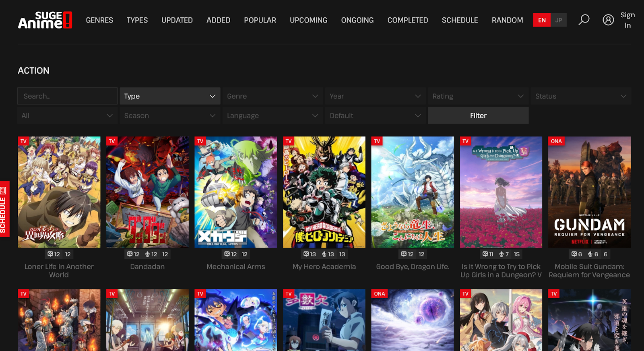Go to UPCOMING page
The image size is (644, 351).
[x=309, y=20]
